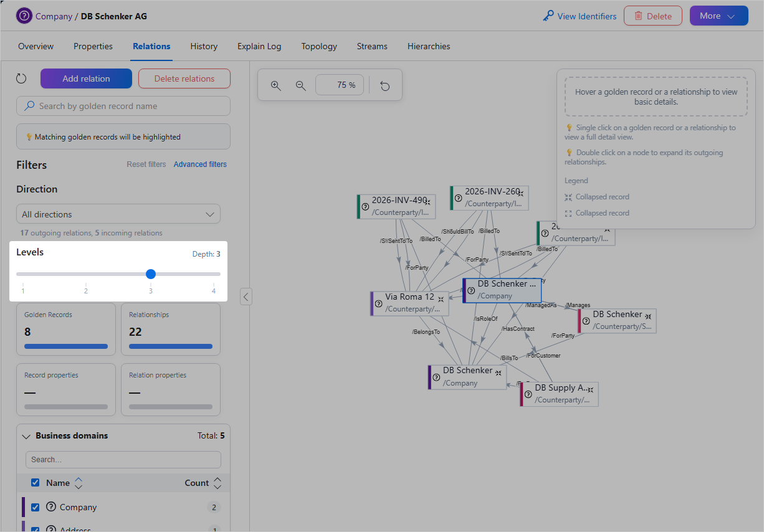Open the Topology tab

tap(319, 46)
